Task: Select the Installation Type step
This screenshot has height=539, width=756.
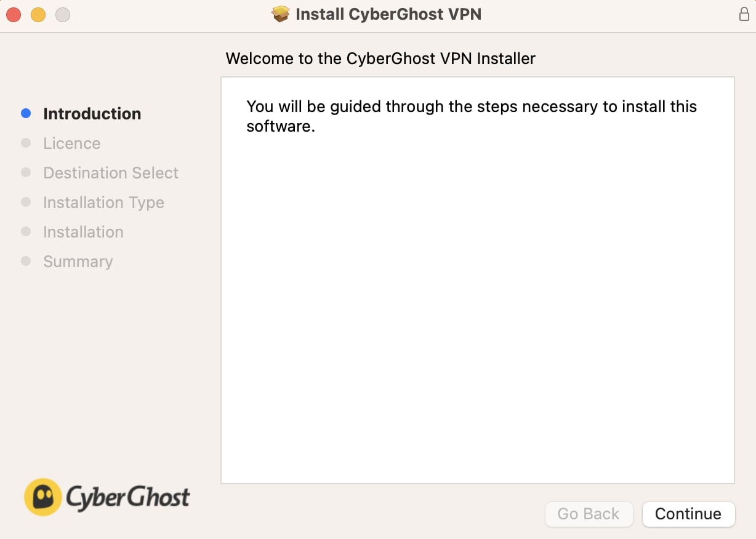Action: point(103,202)
